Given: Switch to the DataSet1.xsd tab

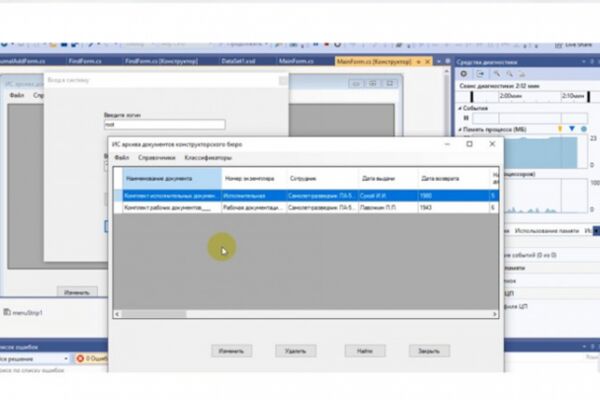Looking at the screenshot, I should [238, 61].
